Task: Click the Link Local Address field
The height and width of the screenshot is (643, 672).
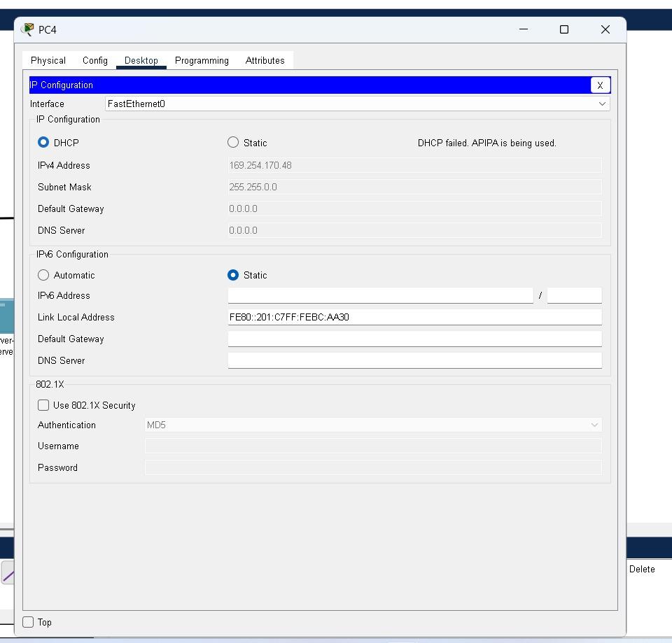Action: pos(414,318)
